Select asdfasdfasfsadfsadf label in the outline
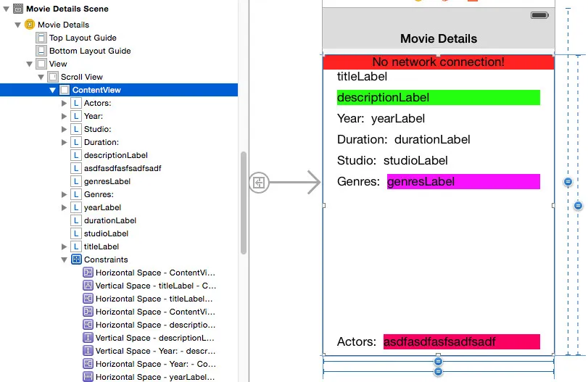588x382 pixels. click(123, 168)
